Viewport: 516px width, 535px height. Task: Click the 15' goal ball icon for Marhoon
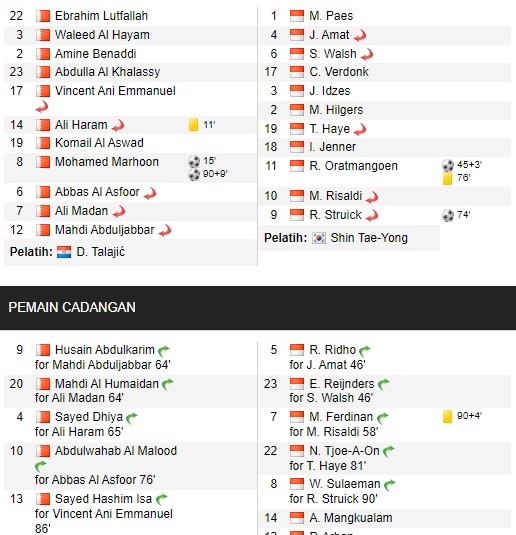pyautogui.click(x=194, y=161)
